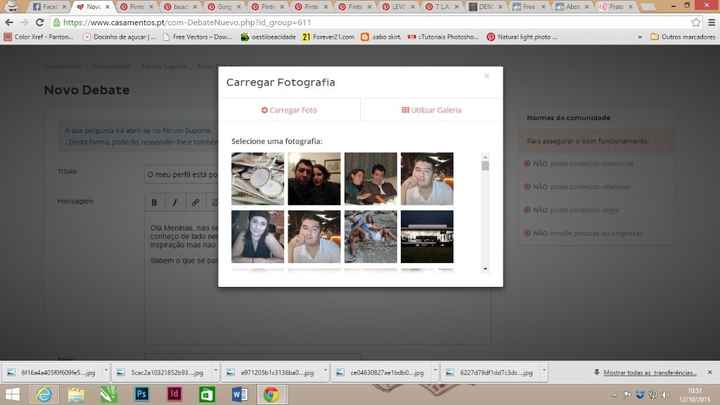Click the Dropbox tray icon
The height and width of the screenshot is (405, 720).
tap(640, 395)
